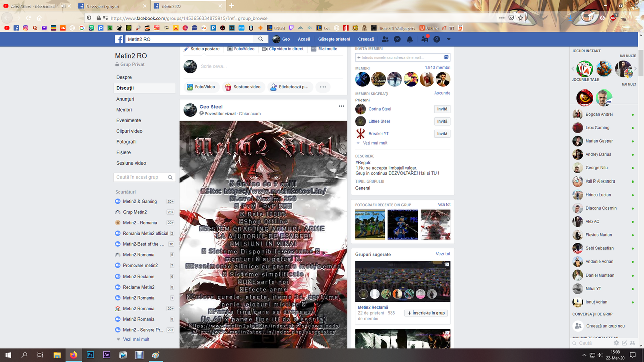
Task: Open Evenimente in the group sidebar
Action: tap(129, 121)
